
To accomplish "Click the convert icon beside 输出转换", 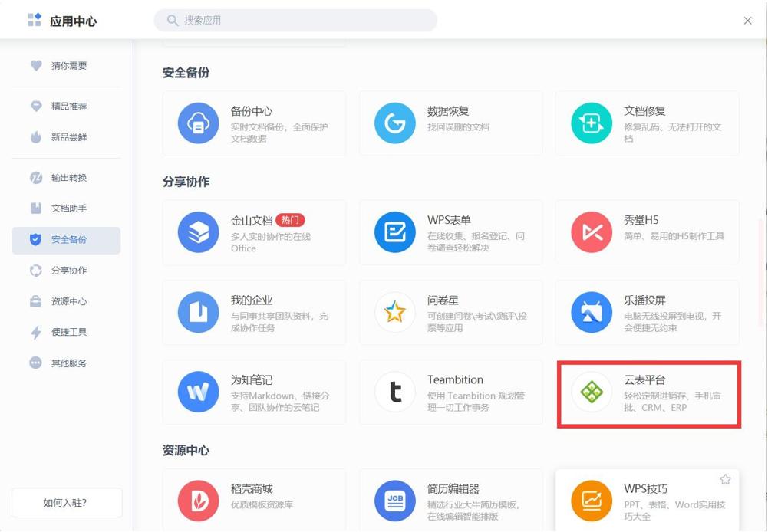I will point(36,177).
